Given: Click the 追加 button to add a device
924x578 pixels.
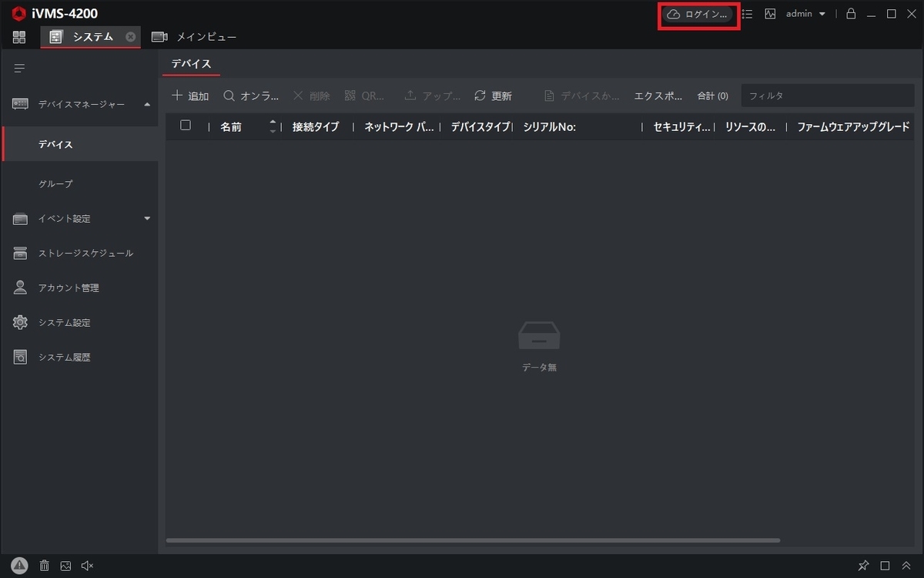Looking at the screenshot, I should [x=189, y=96].
